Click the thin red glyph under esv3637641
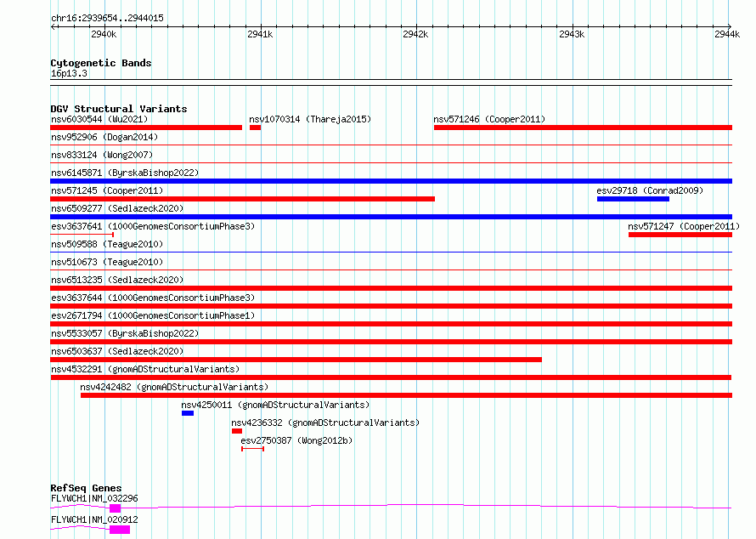The image size is (756, 539). pyautogui.click(x=82, y=235)
